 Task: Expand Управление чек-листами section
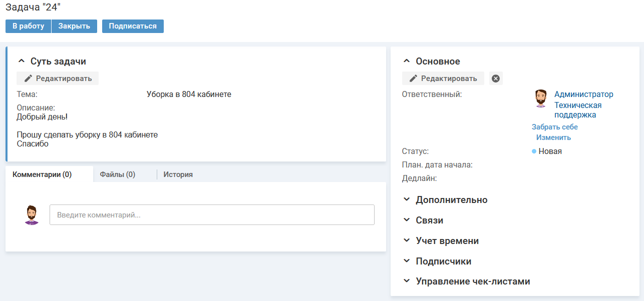(x=407, y=281)
